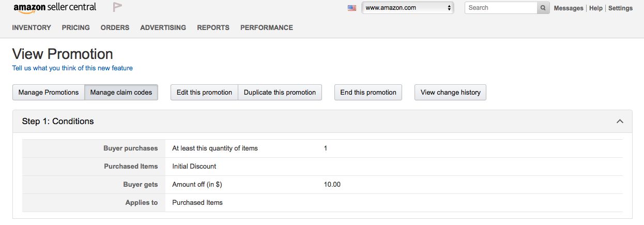Screen dimensions: 644x225
Task: Click End this promotion button
Action: (368, 93)
